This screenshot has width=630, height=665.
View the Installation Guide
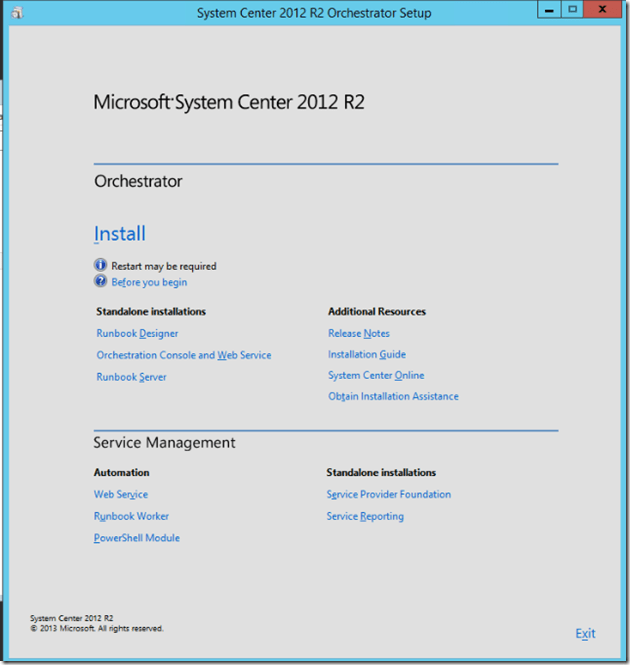click(x=366, y=355)
